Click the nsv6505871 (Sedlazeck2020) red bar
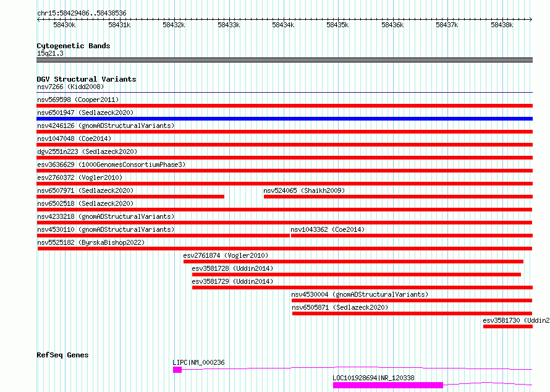Viewport: 550px width, 392px height. pos(412,313)
